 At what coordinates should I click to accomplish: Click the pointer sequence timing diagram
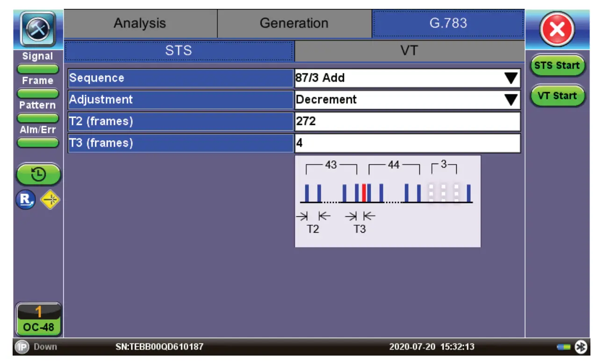[388, 201]
